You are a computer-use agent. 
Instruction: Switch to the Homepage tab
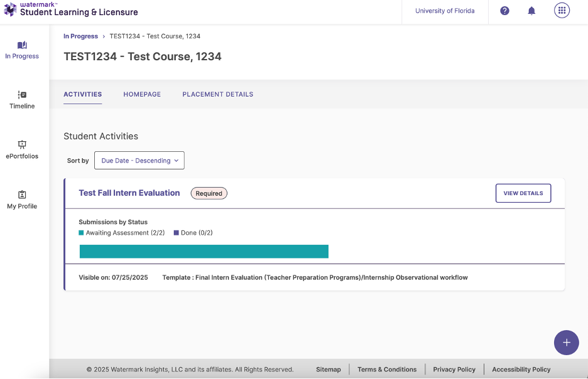[142, 94]
